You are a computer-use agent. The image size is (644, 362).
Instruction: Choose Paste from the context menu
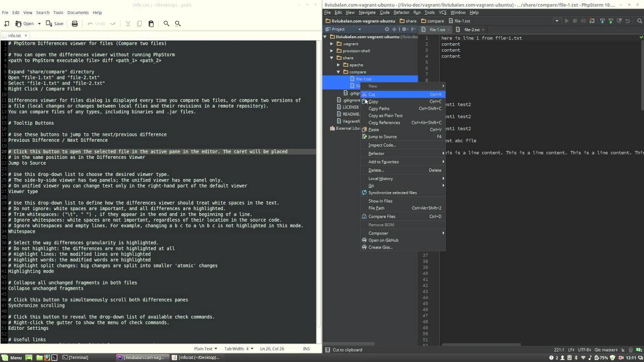[x=403, y=130]
